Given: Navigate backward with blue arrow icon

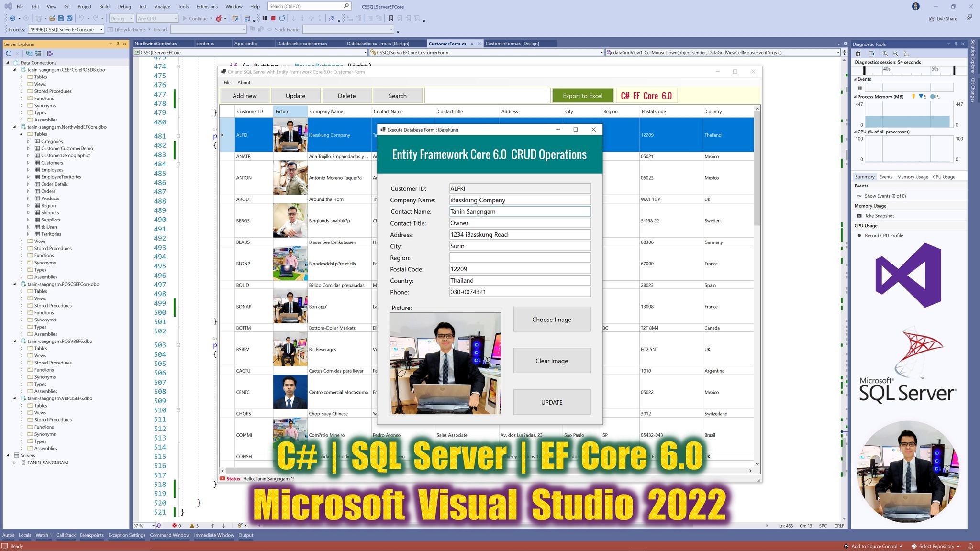Looking at the screenshot, I should tap(12, 18).
